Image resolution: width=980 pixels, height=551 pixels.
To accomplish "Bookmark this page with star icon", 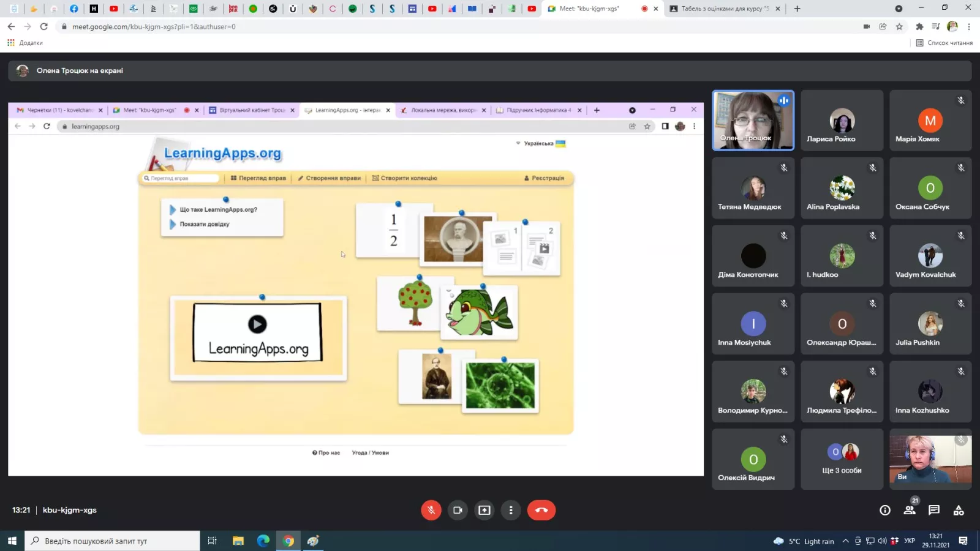I will tap(899, 26).
